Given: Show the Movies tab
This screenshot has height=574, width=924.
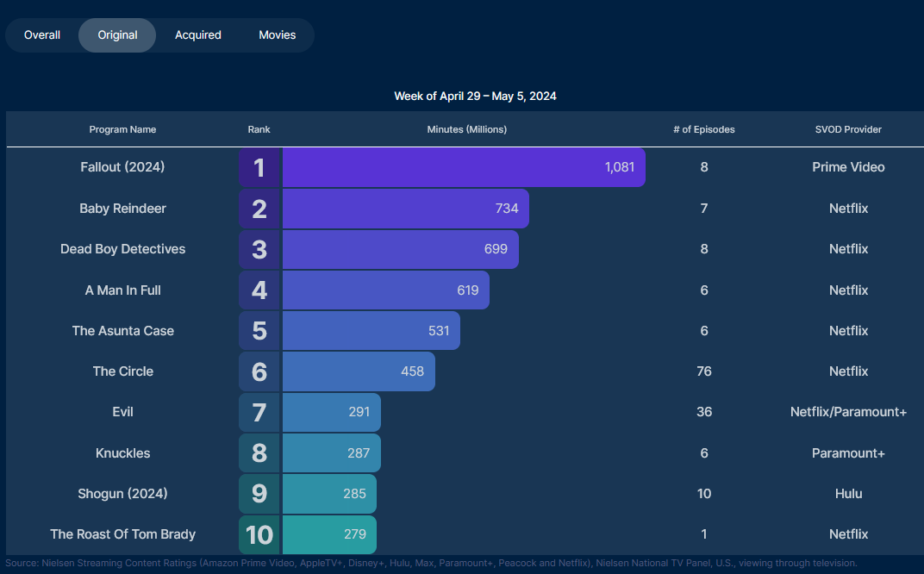Looking at the screenshot, I should [278, 35].
